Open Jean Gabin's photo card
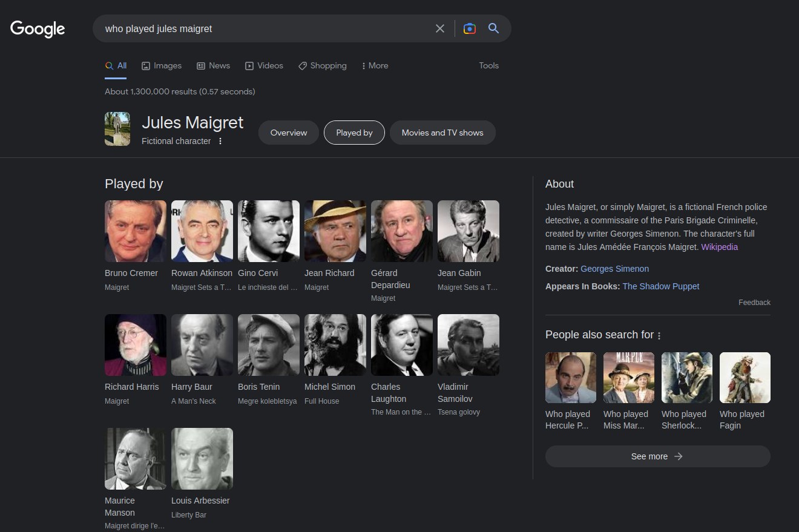Image resolution: width=799 pixels, height=532 pixels. (x=469, y=231)
